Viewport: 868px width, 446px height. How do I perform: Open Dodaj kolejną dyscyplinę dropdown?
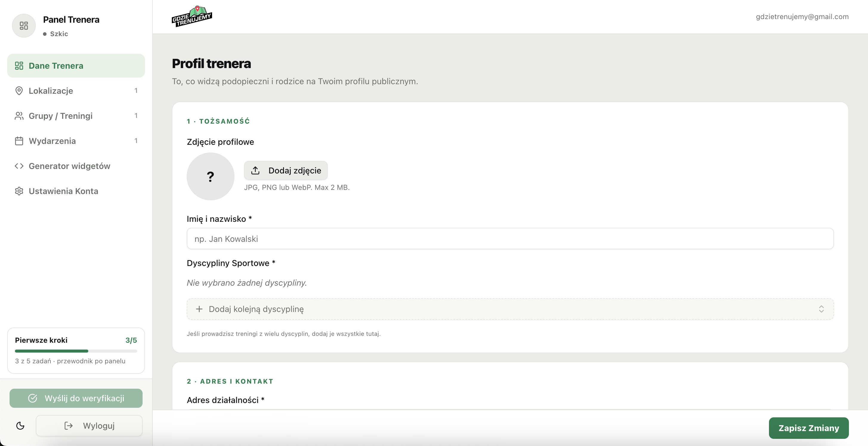(510, 309)
